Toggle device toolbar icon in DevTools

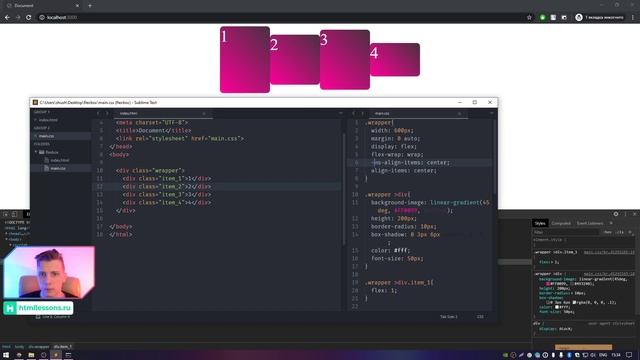coord(14,214)
